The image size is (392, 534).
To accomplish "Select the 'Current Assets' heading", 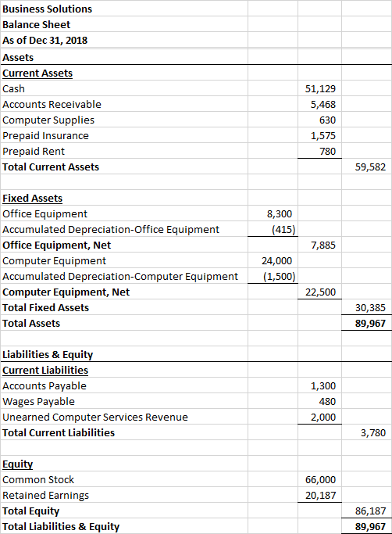I will tap(37, 73).
